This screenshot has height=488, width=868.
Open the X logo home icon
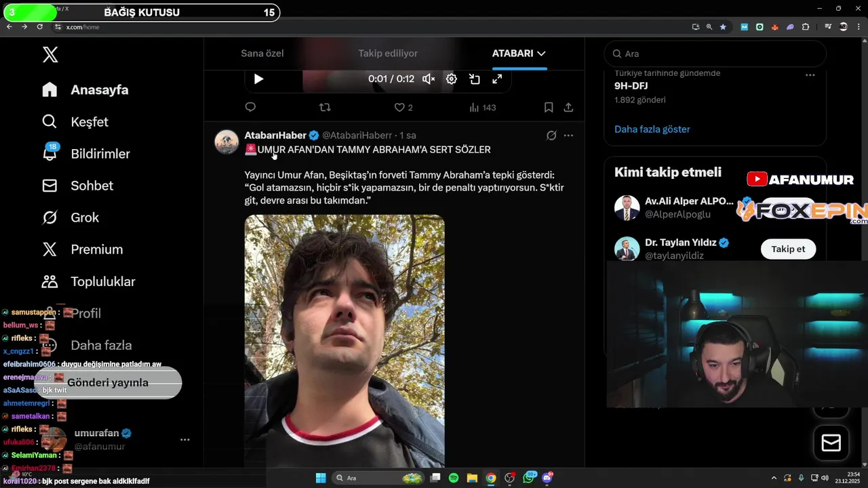50,55
